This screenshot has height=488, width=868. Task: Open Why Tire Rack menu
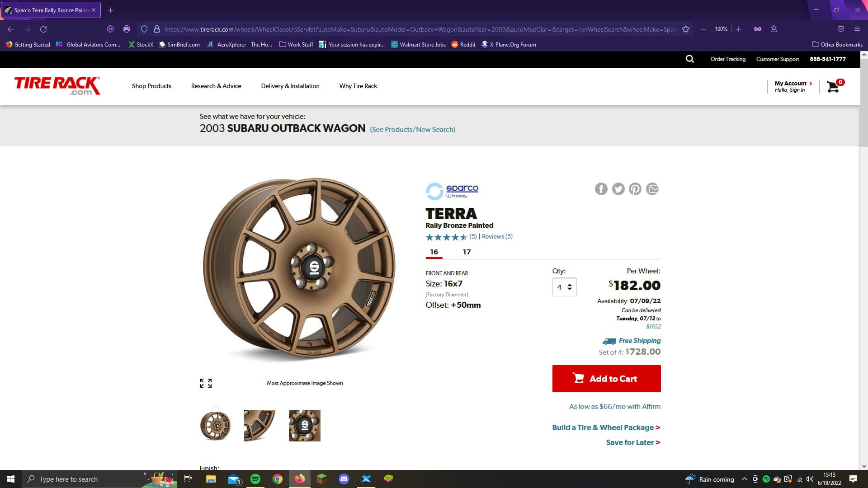tap(358, 86)
